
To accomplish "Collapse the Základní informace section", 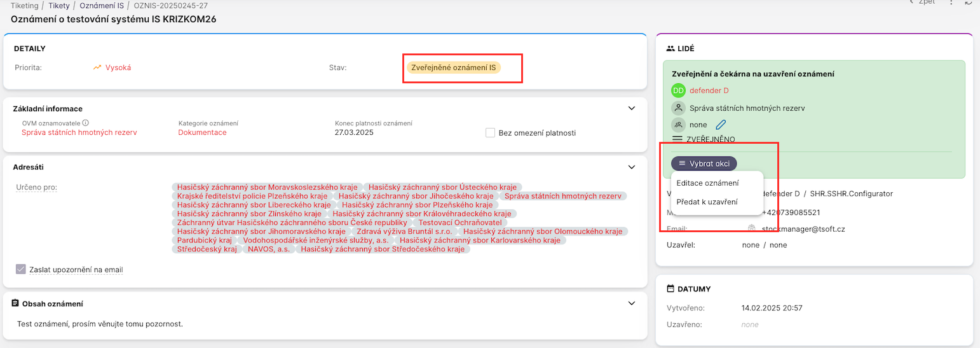I will [631, 108].
